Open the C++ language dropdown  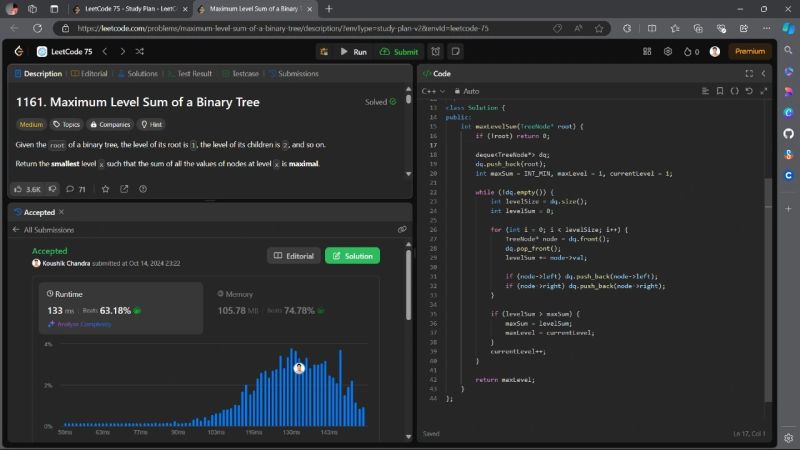pyautogui.click(x=433, y=91)
